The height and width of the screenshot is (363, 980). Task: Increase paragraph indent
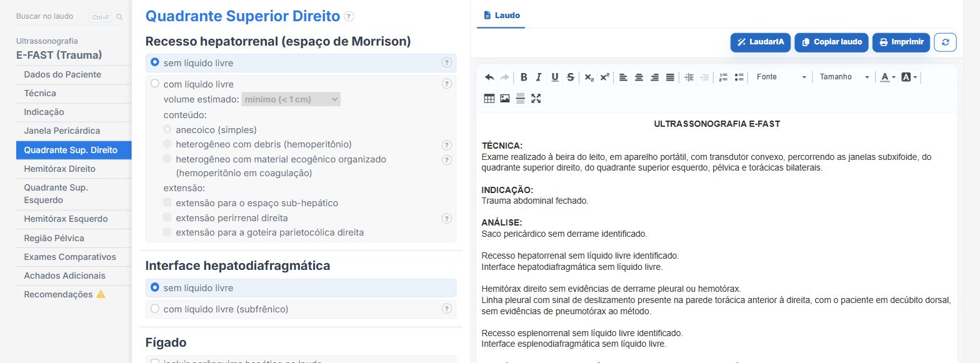tap(689, 77)
